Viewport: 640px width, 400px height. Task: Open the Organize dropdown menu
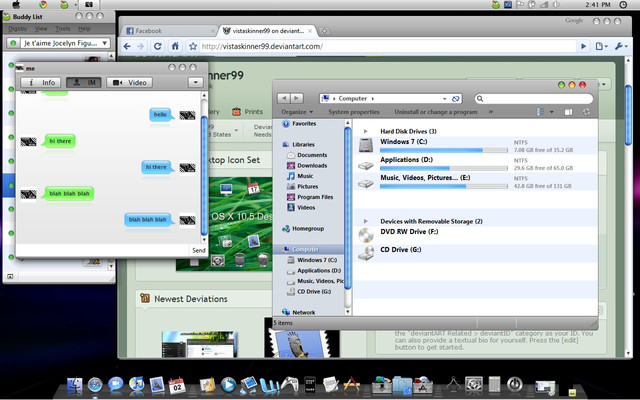(x=297, y=112)
